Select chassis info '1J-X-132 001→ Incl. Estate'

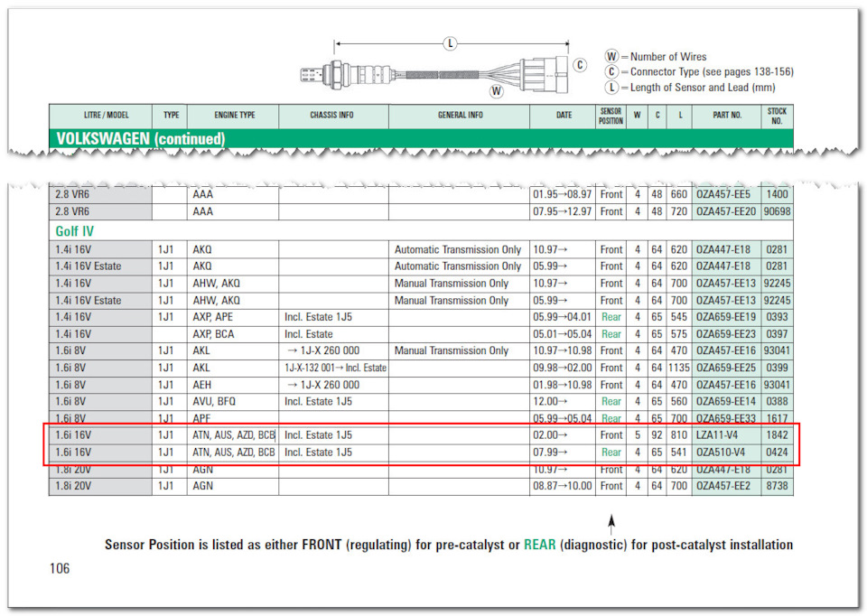coord(335,369)
